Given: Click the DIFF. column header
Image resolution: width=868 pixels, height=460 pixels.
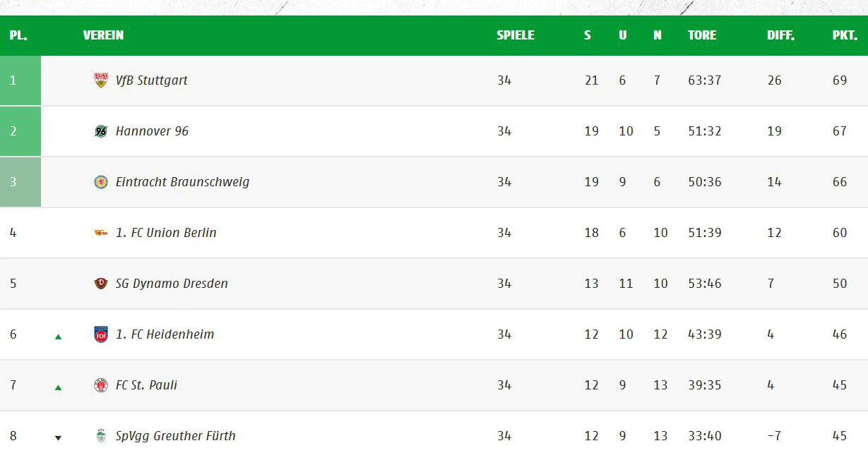Looking at the screenshot, I should pos(781,35).
